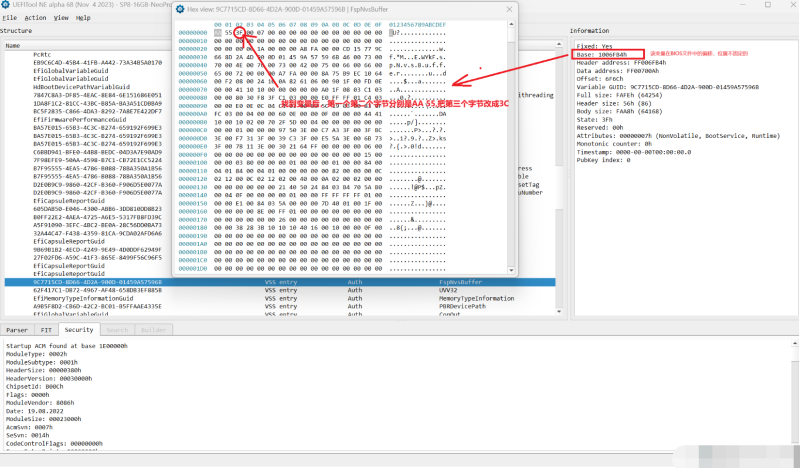Maximize the UEFITool main window

pyautogui.click(x=770, y=5)
